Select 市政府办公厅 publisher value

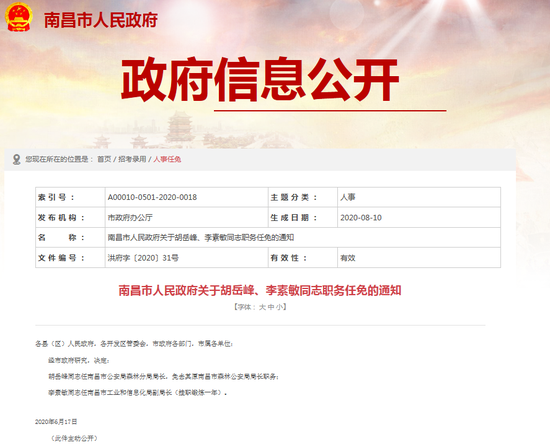pyautogui.click(x=130, y=218)
